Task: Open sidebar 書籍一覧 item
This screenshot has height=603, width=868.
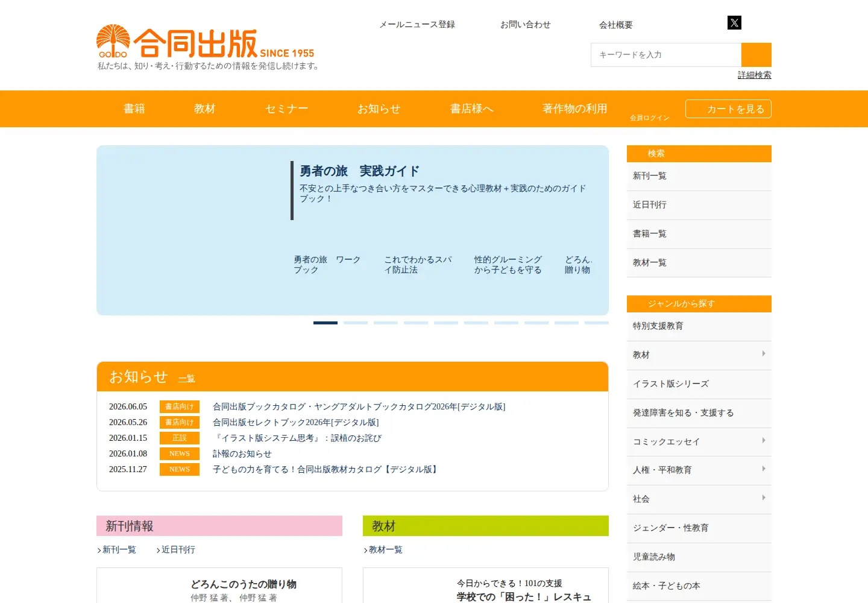Action: [x=699, y=234]
